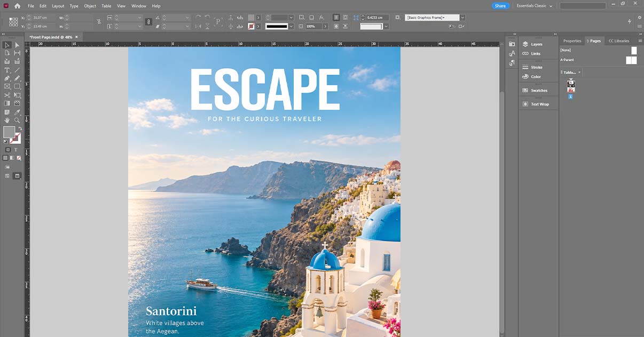The image size is (644, 337).
Task: Switch to the CC Libraries tab
Action: click(x=619, y=41)
